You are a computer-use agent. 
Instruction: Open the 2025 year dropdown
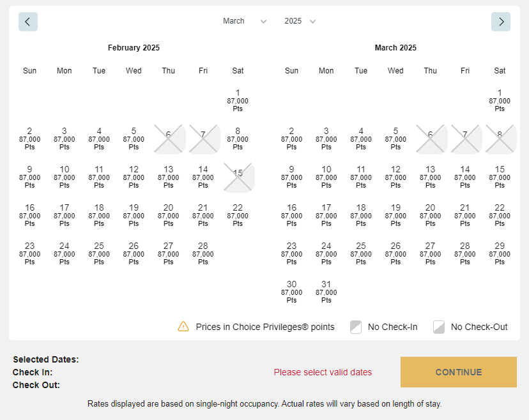coord(293,21)
